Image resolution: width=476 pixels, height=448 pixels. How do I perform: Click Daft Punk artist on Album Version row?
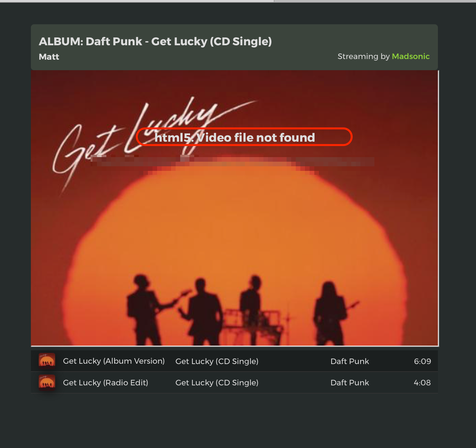coord(350,361)
